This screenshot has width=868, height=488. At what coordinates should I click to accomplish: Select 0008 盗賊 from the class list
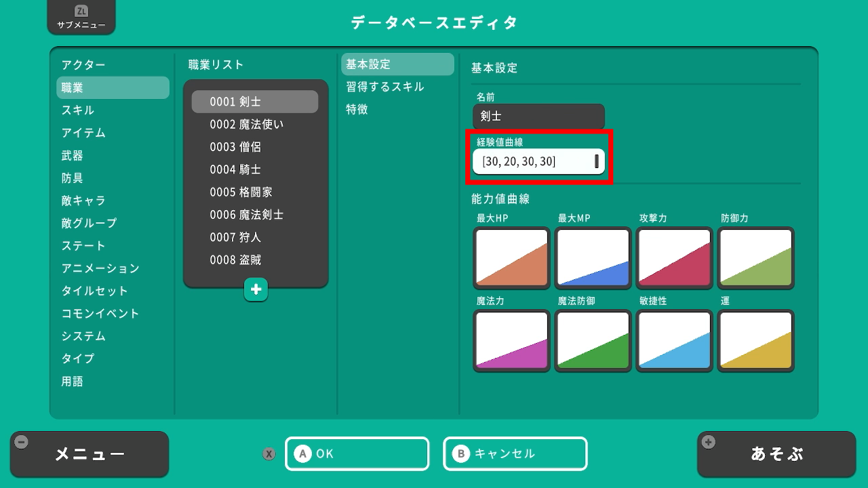pyautogui.click(x=235, y=260)
